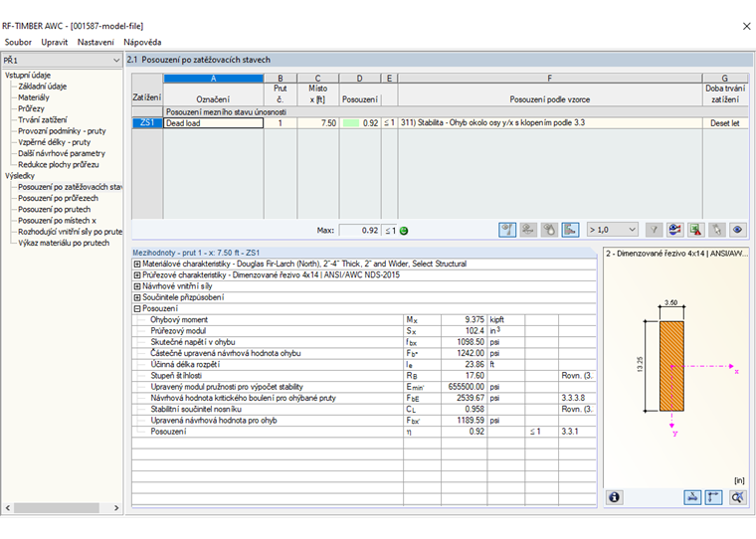Open the Upravit menu
The width and height of the screenshot is (756, 539).
click(54, 42)
